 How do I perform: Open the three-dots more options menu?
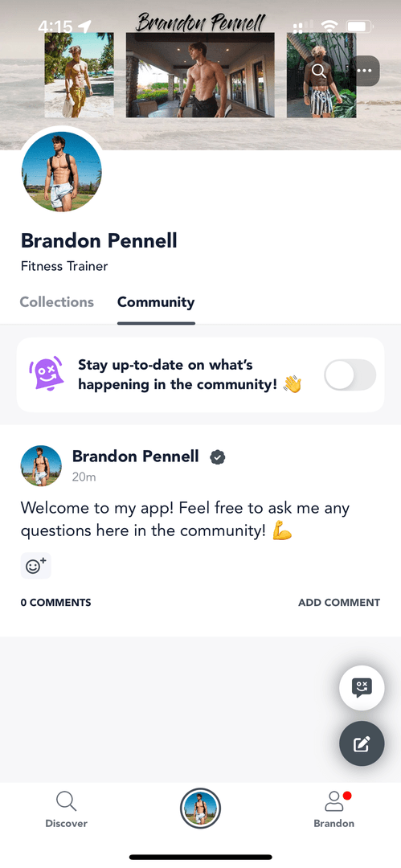pyautogui.click(x=365, y=71)
